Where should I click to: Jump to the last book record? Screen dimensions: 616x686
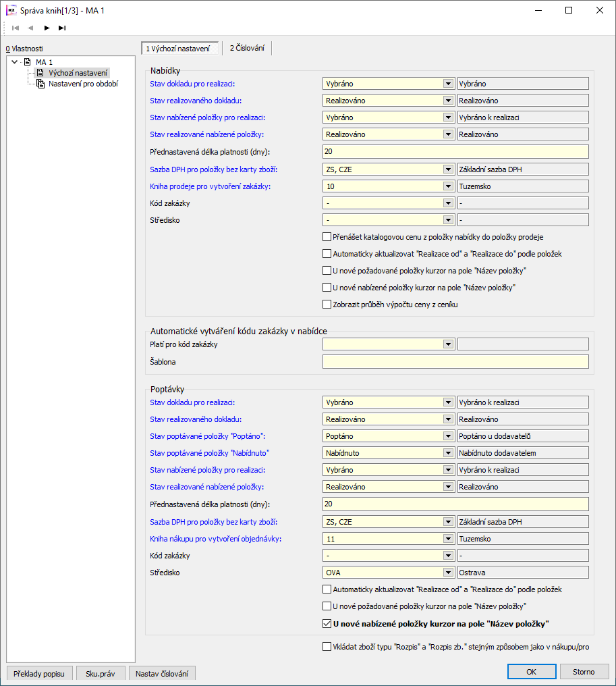[x=62, y=28]
